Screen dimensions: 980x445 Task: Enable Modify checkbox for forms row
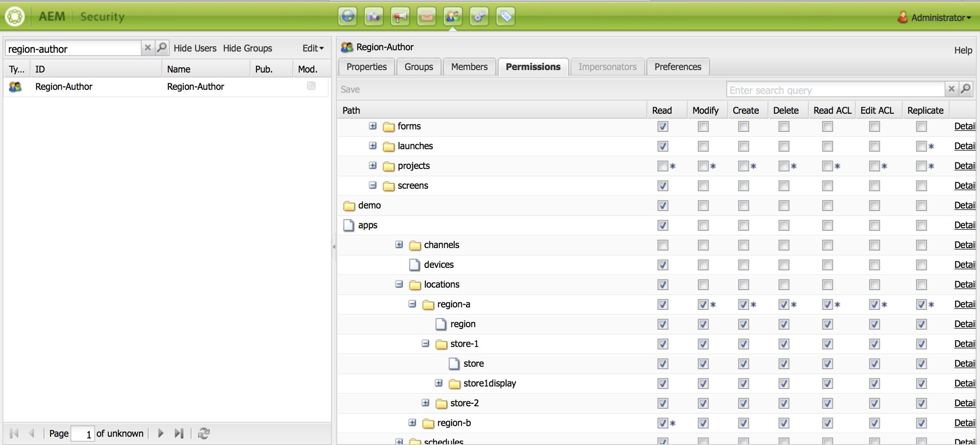tap(703, 126)
